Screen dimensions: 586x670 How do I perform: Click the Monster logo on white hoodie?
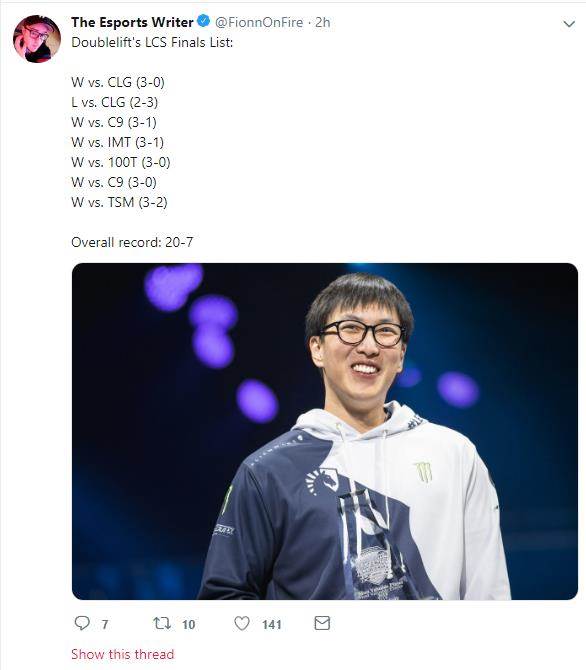coord(423,472)
